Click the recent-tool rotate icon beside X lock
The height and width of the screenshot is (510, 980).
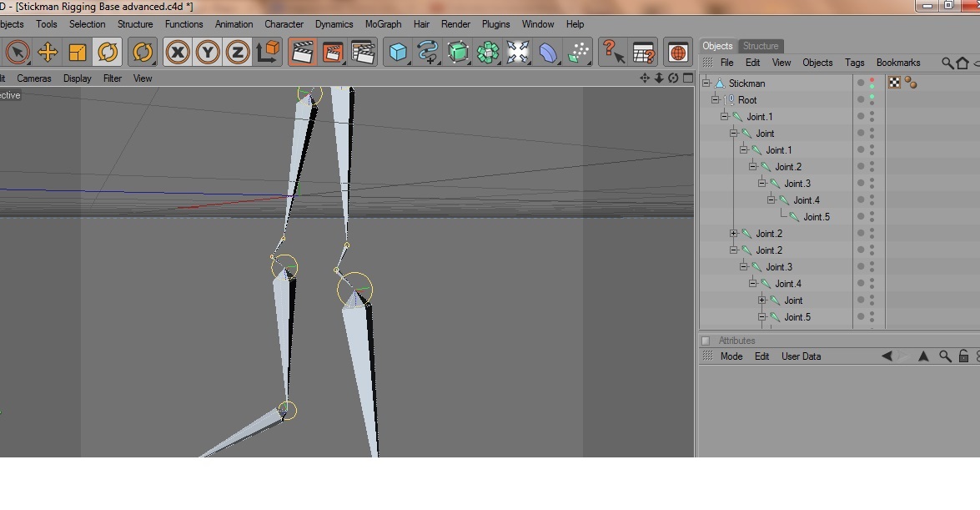143,52
